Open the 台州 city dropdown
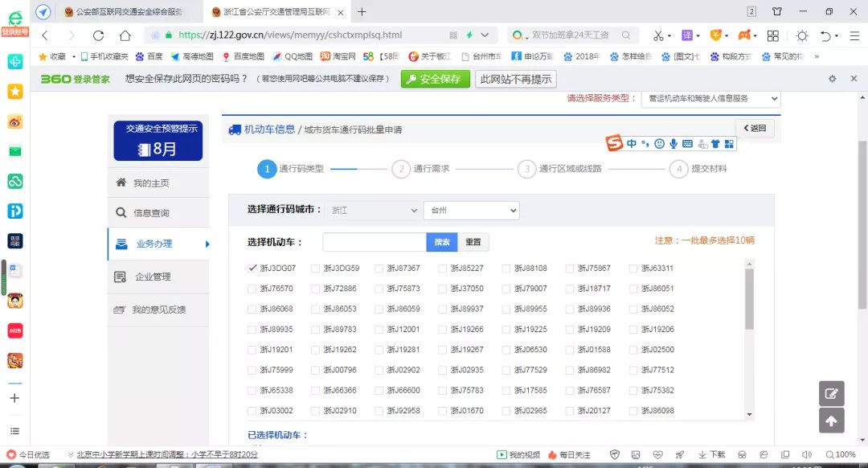The image size is (868, 468). click(x=471, y=211)
